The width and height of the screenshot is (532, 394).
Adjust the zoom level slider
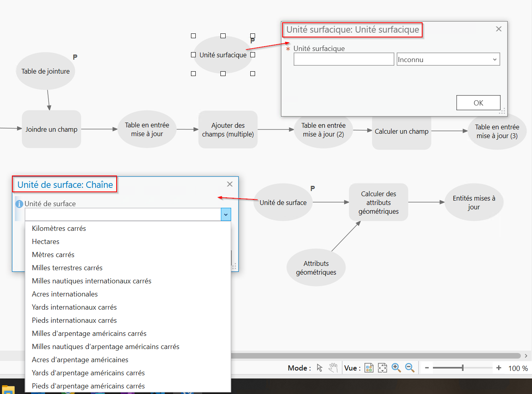(462, 368)
